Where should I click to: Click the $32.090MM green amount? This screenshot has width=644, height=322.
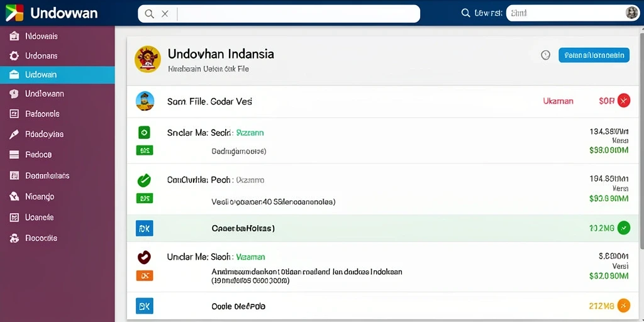pos(609,277)
